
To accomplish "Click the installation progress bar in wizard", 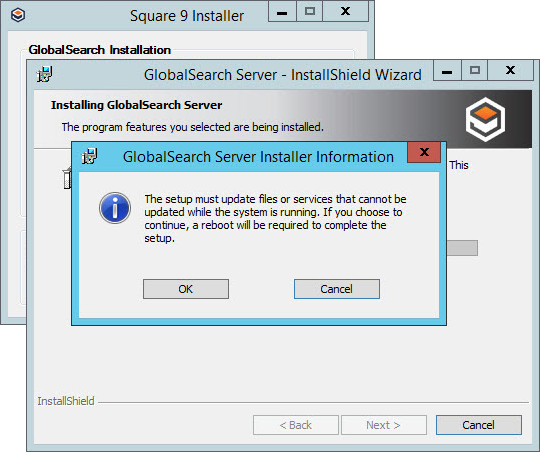I will 462,248.
